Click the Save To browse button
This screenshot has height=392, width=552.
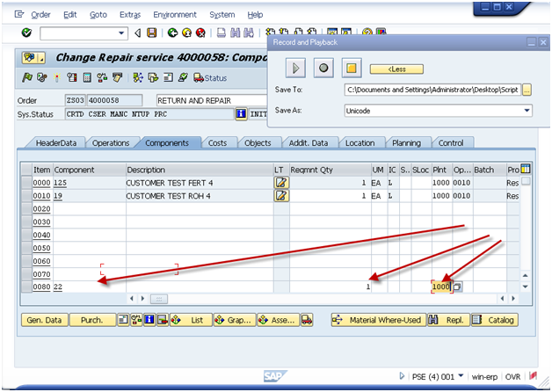(x=527, y=90)
